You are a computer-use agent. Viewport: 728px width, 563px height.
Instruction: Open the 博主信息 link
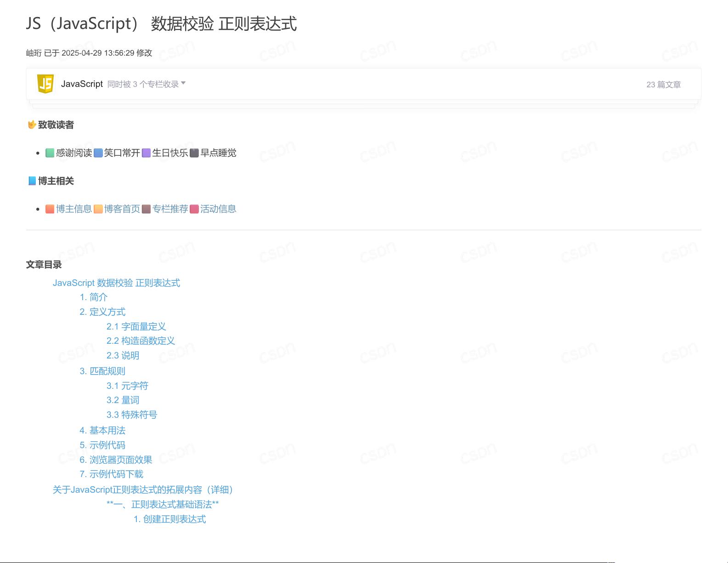pyautogui.click(x=74, y=209)
